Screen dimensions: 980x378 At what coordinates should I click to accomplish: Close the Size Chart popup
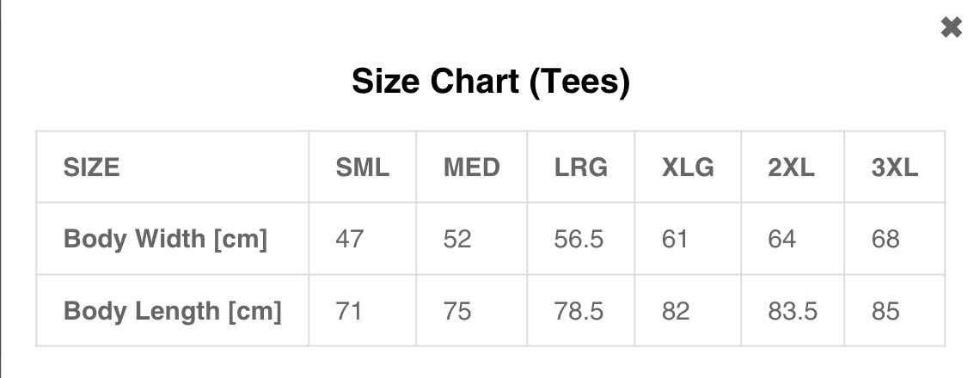952,27
